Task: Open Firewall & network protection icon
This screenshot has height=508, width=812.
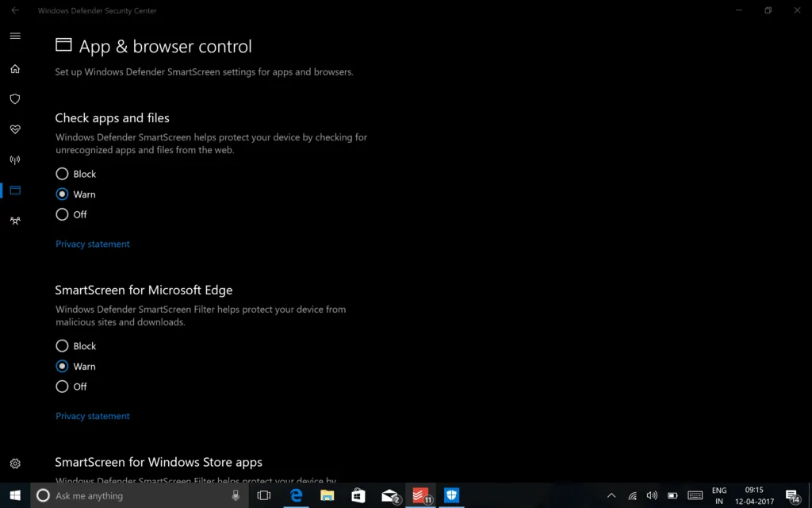Action: pyautogui.click(x=15, y=160)
